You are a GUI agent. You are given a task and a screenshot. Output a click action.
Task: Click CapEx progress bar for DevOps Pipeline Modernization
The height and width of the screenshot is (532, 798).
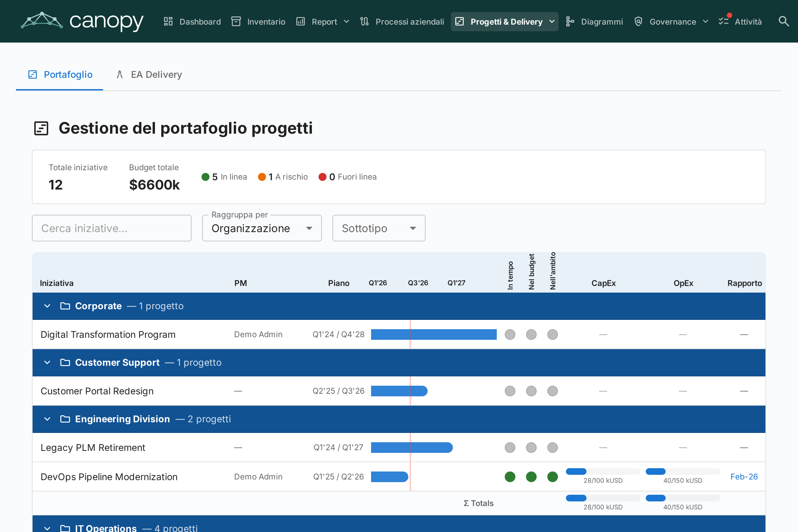click(x=603, y=471)
